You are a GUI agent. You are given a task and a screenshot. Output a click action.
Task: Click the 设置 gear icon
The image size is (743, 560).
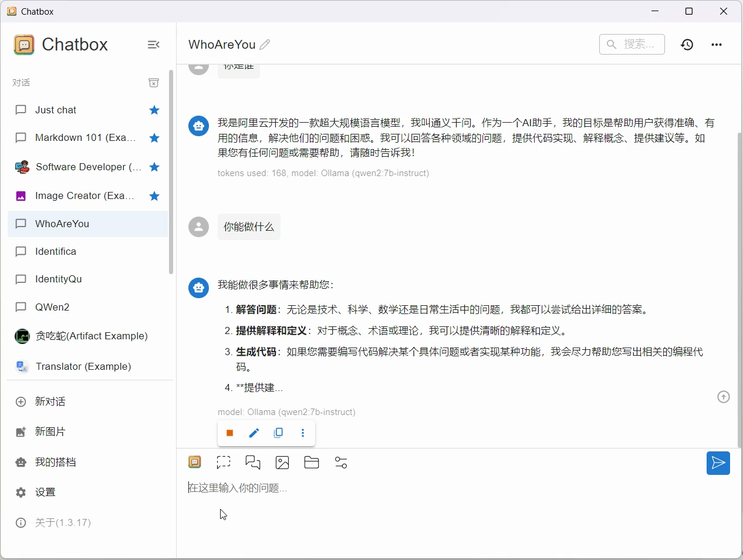click(x=21, y=492)
